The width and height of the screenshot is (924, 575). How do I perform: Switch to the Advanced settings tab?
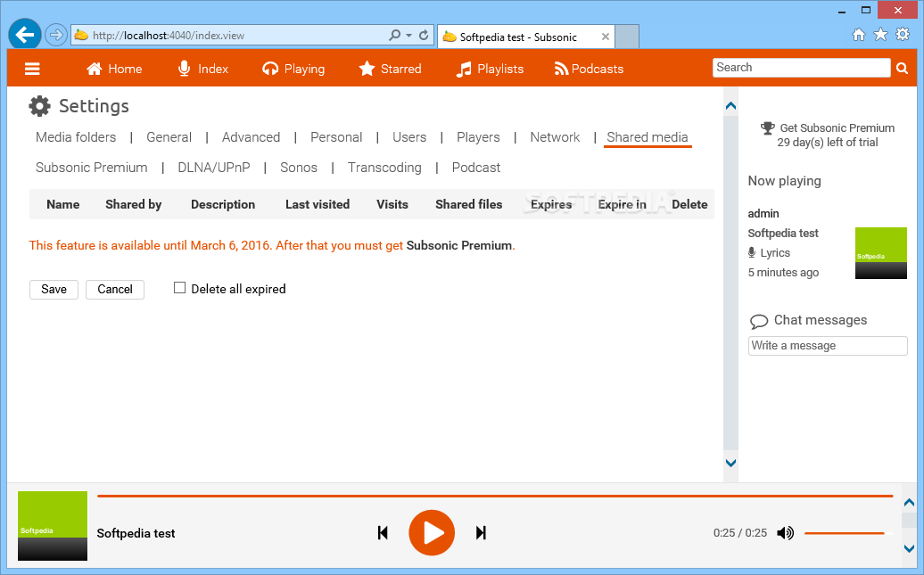[x=251, y=137]
